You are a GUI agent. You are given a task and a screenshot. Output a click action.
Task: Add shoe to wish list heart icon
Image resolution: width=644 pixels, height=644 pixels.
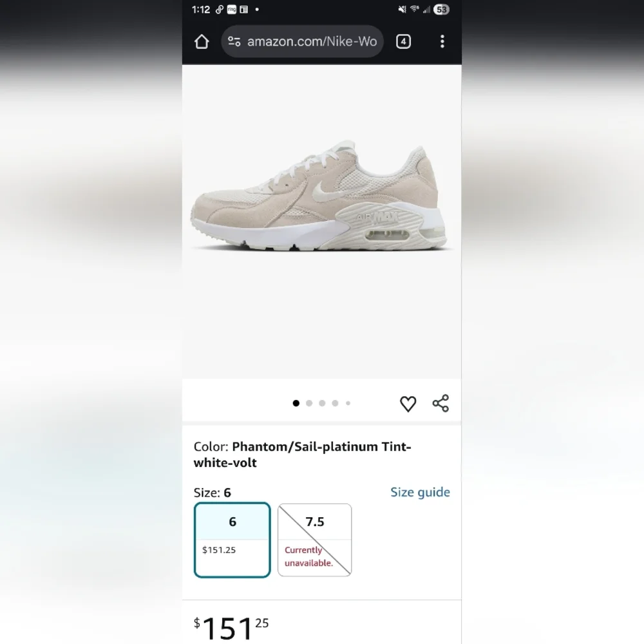pos(408,404)
